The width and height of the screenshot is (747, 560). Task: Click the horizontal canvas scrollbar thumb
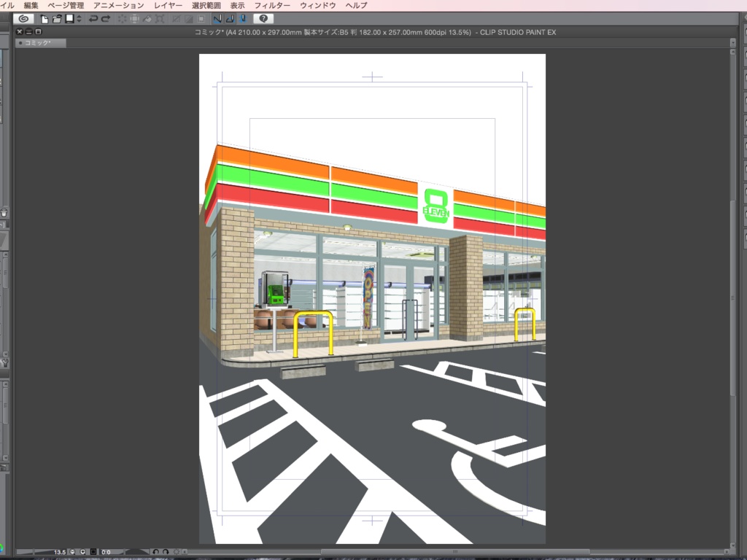click(x=455, y=552)
